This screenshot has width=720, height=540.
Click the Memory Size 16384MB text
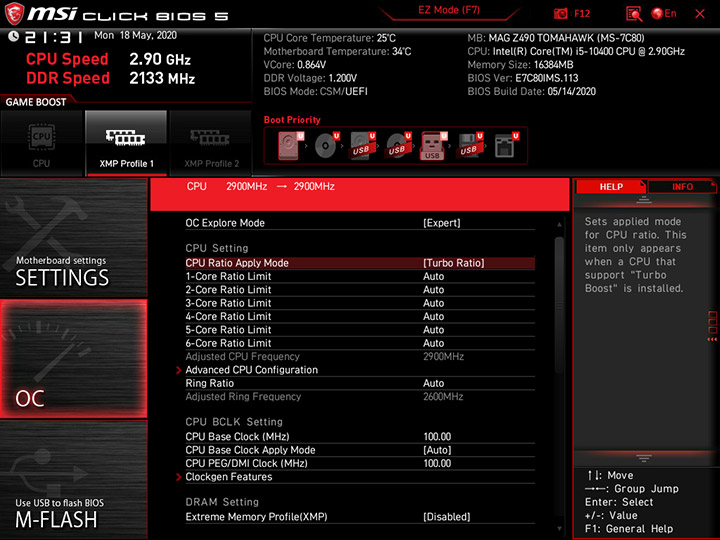pos(520,65)
